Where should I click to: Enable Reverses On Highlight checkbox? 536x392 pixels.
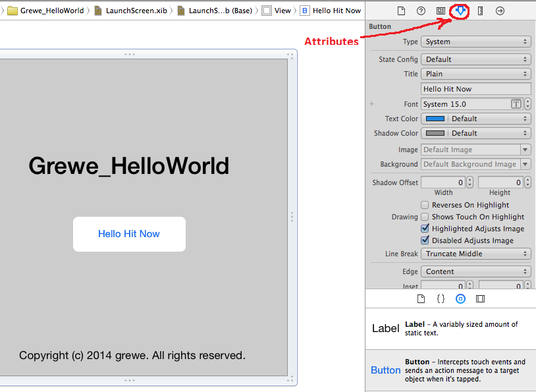point(425,205)
